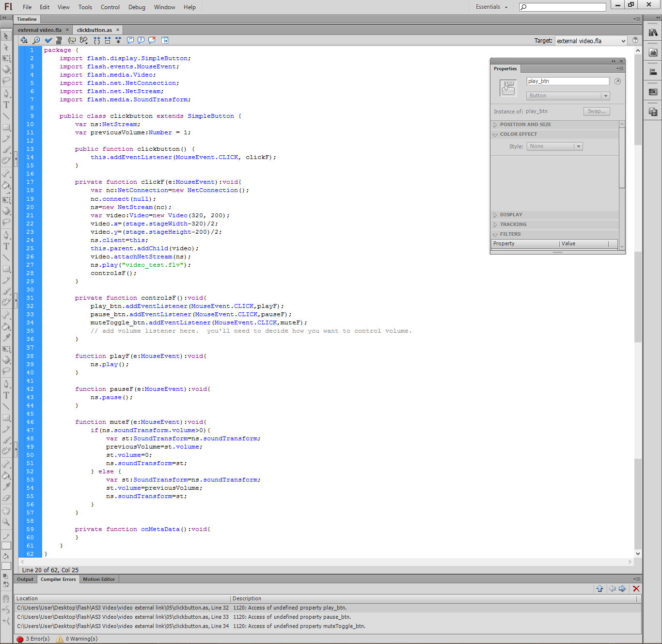This screenshot has width=662, height=644.
Task: Open the Target document dropdown
Action: [591, 41]
